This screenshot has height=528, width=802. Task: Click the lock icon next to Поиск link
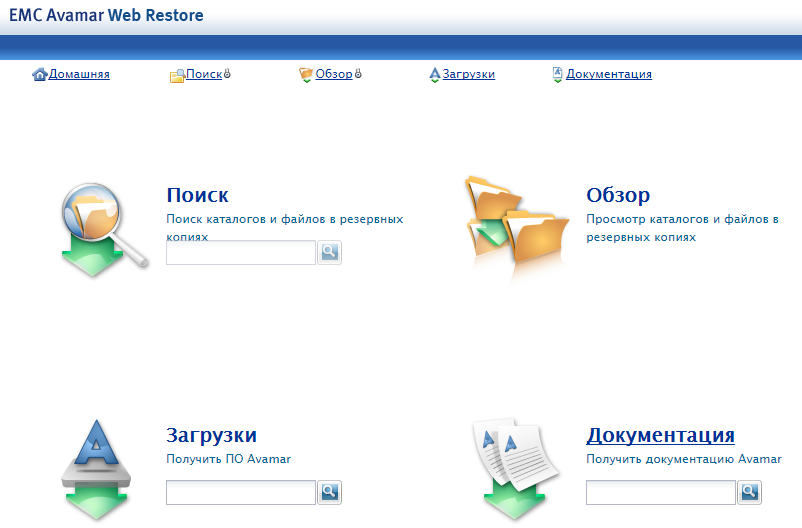(x=227, y=74)
